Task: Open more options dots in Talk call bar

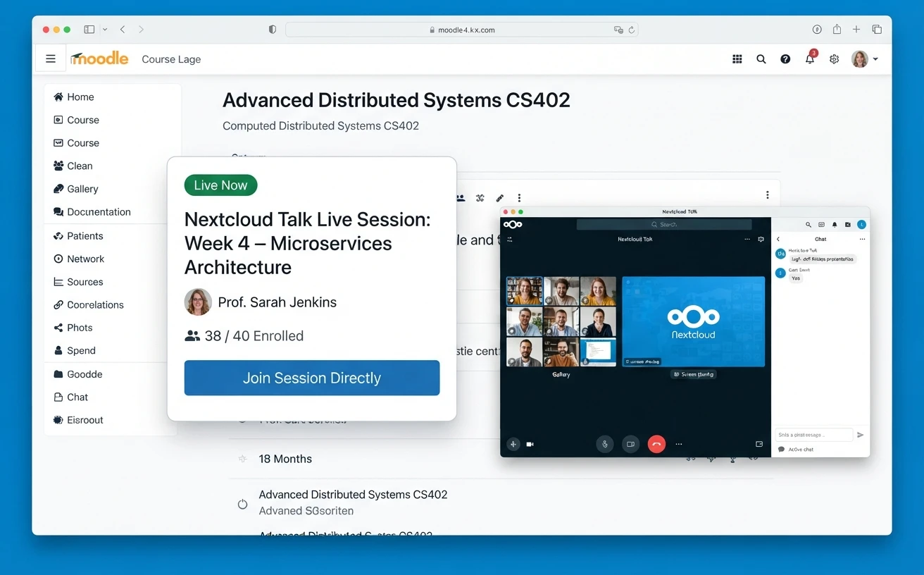Action: coord(679,445)
